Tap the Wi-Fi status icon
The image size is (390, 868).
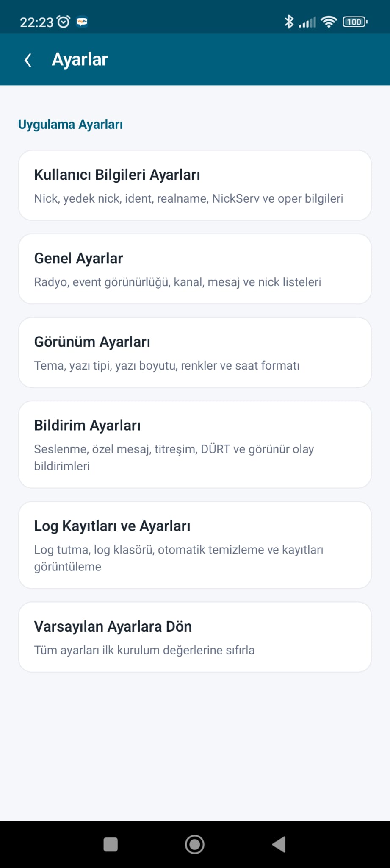pos(329,22)
